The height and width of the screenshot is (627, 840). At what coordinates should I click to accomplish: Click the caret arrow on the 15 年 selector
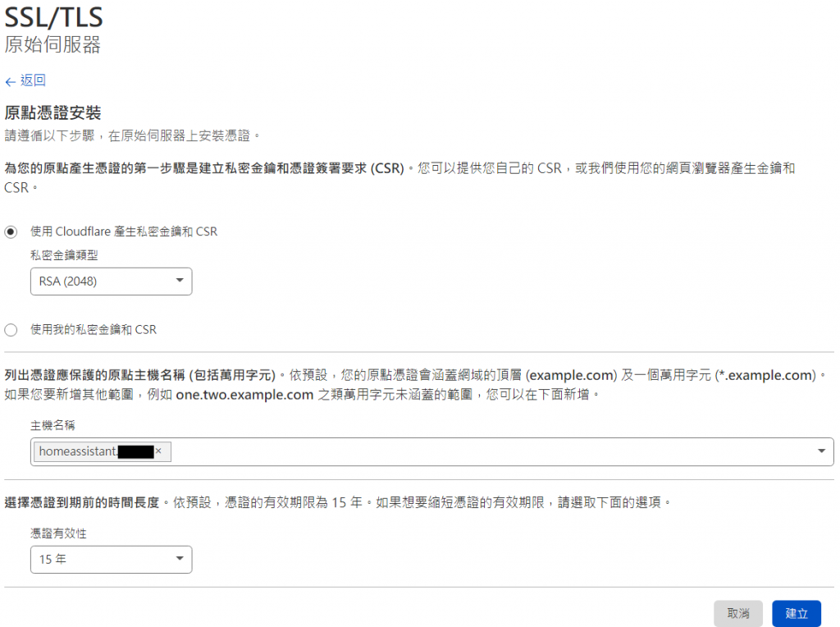[180, 558]
